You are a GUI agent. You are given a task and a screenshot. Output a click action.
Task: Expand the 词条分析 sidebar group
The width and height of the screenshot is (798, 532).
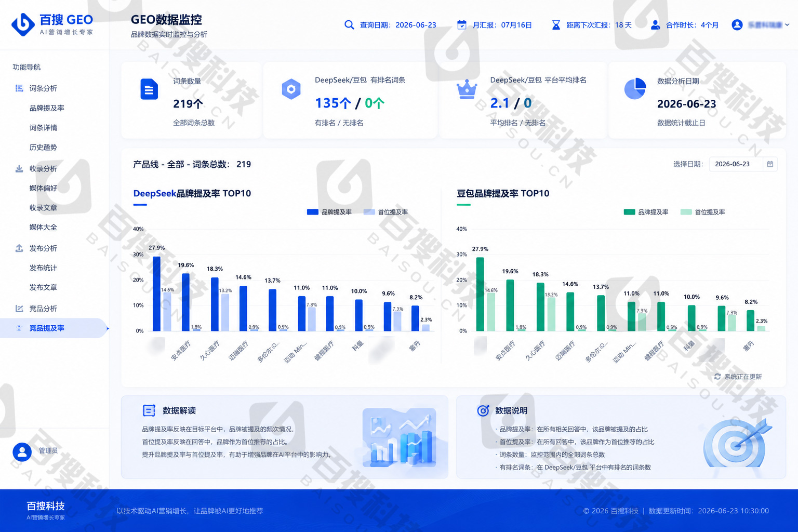pos(43,88)
